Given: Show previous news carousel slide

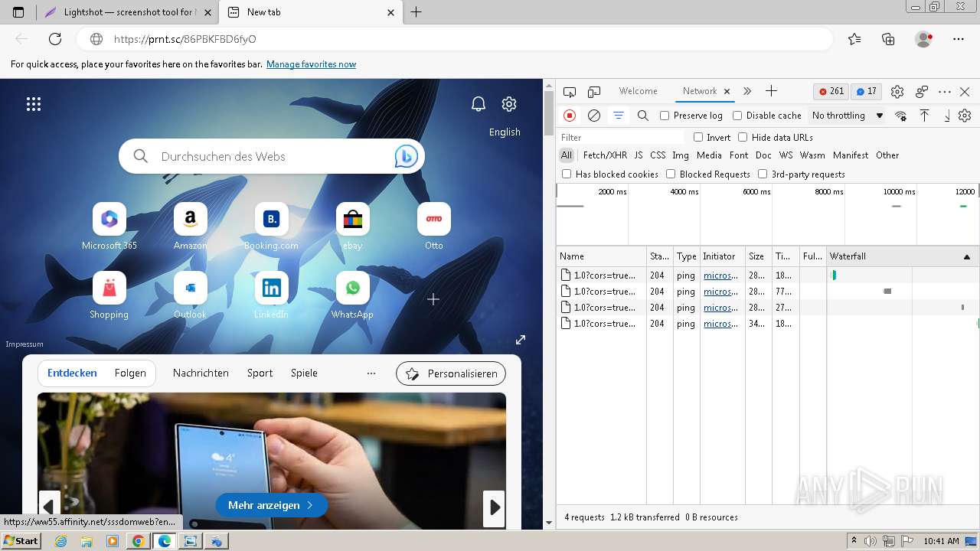Looking at the screenshot, I should 49,507.
